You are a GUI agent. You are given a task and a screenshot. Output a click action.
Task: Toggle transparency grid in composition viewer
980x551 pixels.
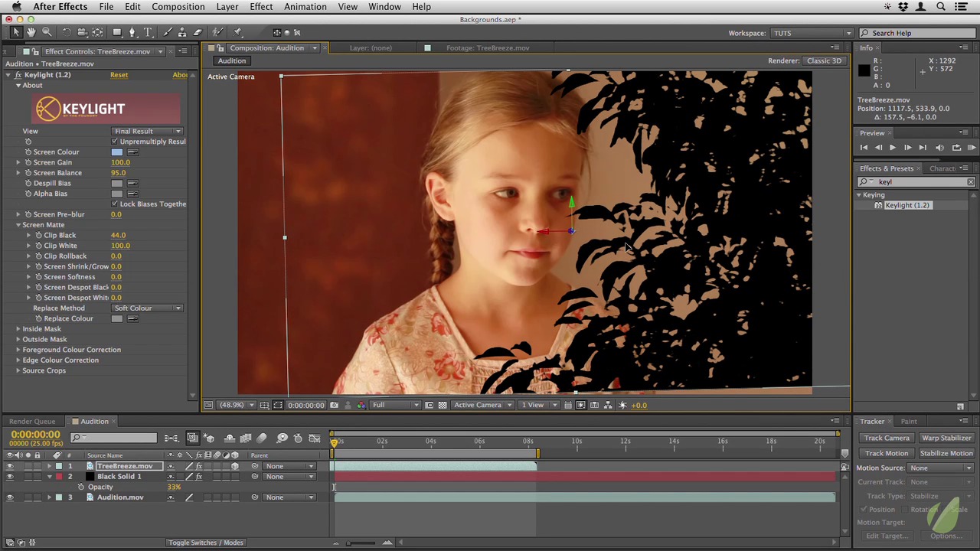click(x=443, y=405)
